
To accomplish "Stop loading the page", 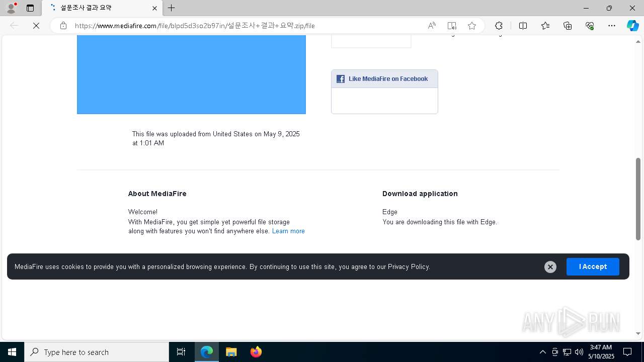I will coord(36,26).
